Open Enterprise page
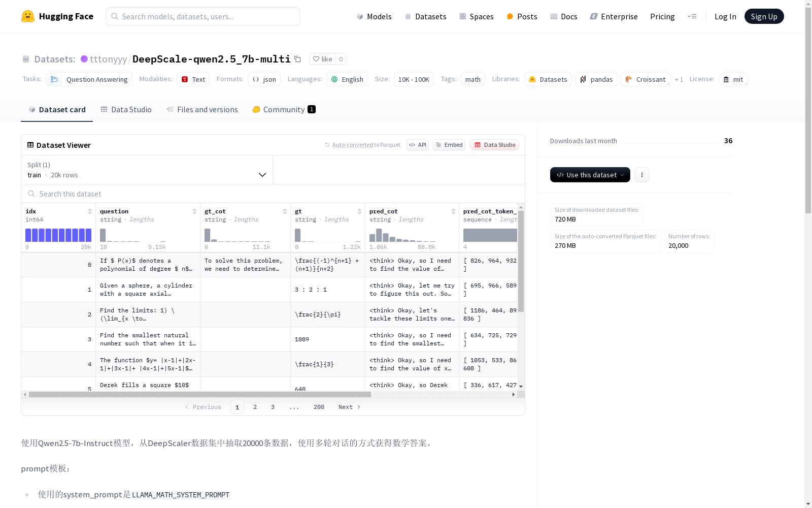 614,16
